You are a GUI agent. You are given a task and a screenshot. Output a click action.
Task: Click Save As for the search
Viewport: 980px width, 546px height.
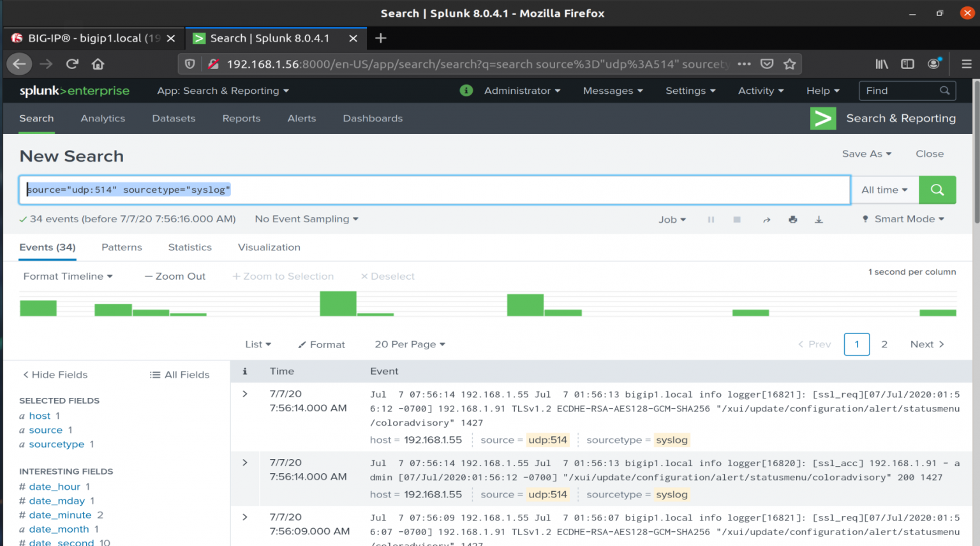866,153
